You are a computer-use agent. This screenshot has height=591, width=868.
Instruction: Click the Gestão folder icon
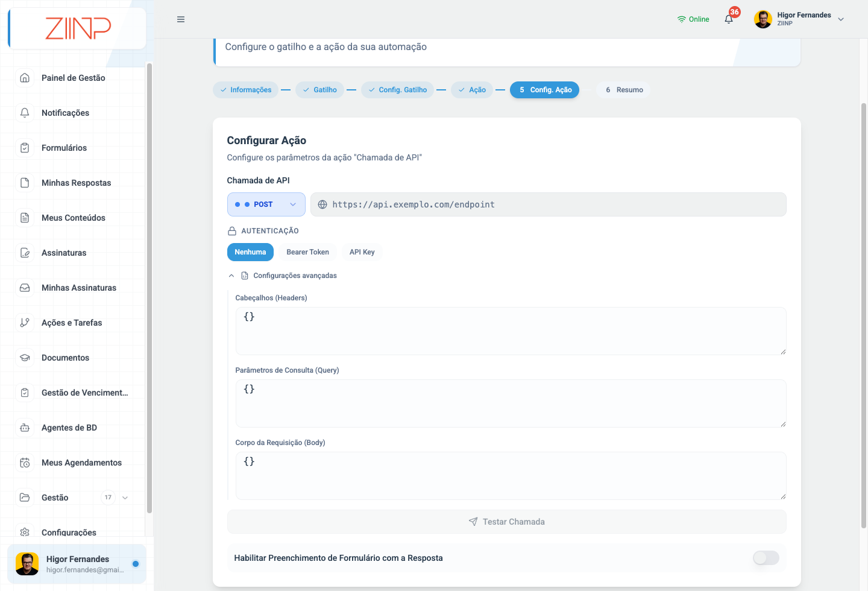click(x=25, y=498)
